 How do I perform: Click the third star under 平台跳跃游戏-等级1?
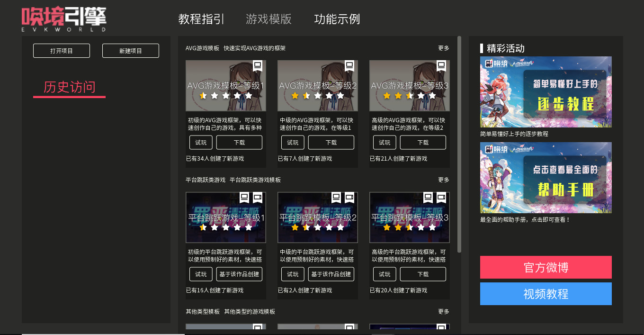pyautogui.click(x=225, y=227)
